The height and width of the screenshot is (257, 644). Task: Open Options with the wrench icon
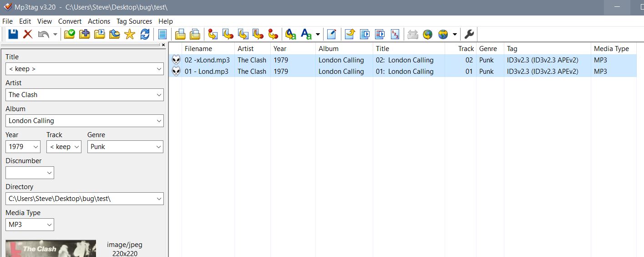pyautogui.click(x=469, y=34)
